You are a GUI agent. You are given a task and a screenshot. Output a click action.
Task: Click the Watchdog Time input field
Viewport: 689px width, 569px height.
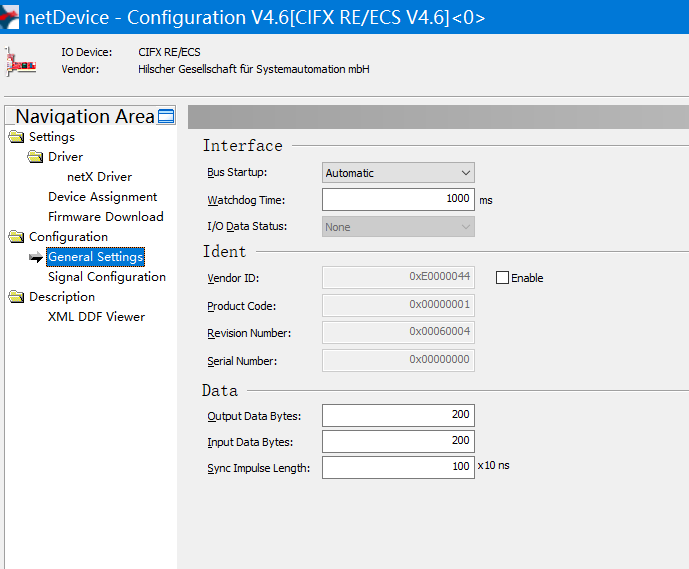pos(398,199)
